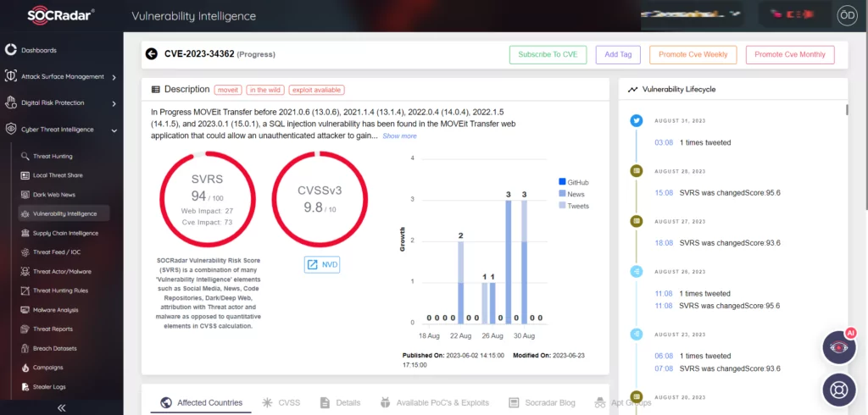Click the Attack Surface Management icon

[10, 76]
